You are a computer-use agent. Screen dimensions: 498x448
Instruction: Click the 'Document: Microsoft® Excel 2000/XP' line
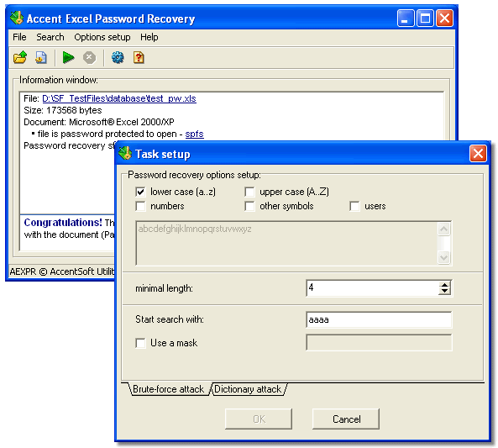(99, 122)
